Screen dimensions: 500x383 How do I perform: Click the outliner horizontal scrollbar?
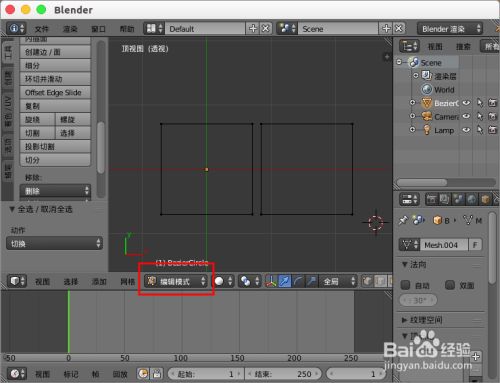click(422, 182)
